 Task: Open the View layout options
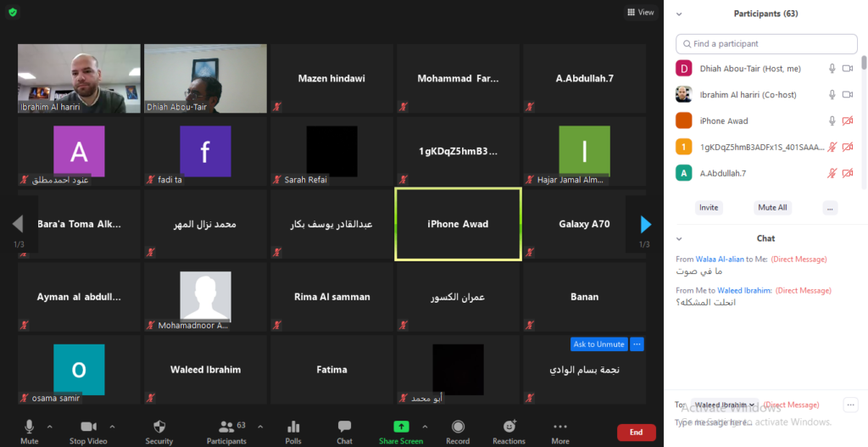(x=641, y=12)
